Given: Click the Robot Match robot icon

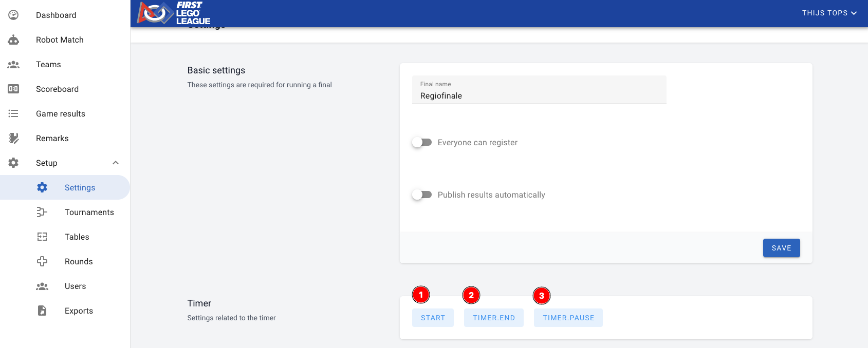Looking at the screenshot, I should 13,40.
